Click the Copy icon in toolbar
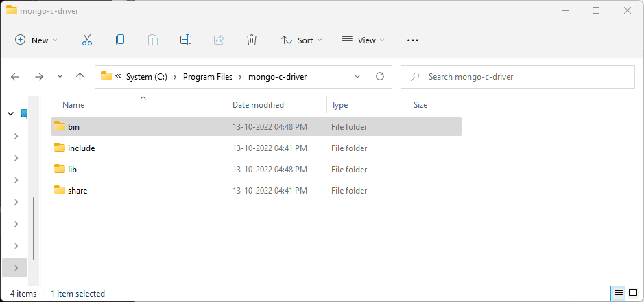Viewport: 644px width, 302px height. point(120,40)
